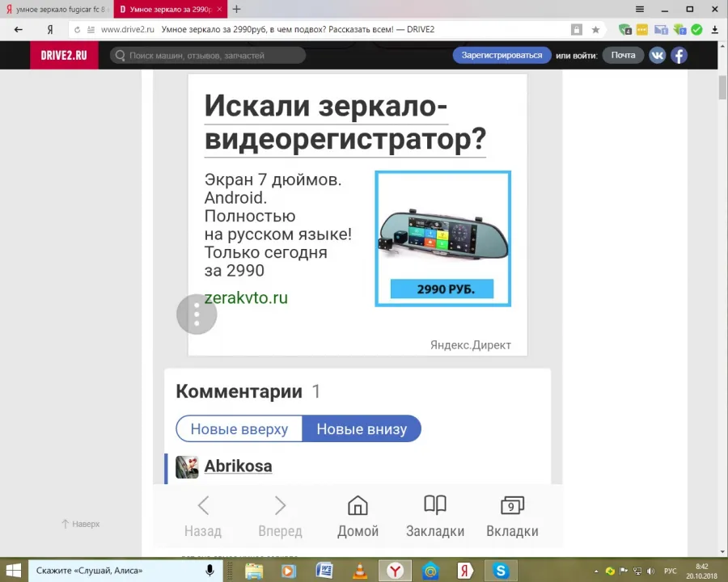This screenshot has width=728, height=582.
Task: Sort comments with Новые вверху
Action: click(x=239, y=429)
